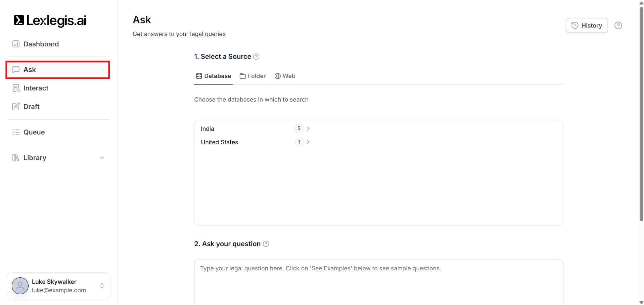
Task: Click the Queue list icon
Action: (x=16, y=132)
